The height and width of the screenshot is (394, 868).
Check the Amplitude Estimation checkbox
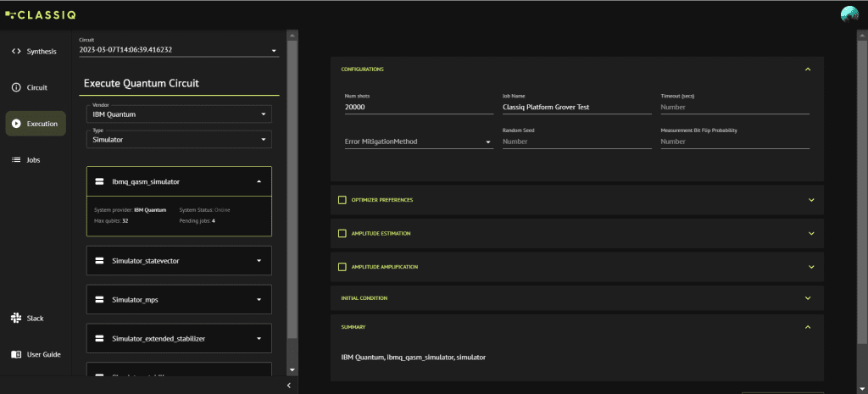point(342,233)
